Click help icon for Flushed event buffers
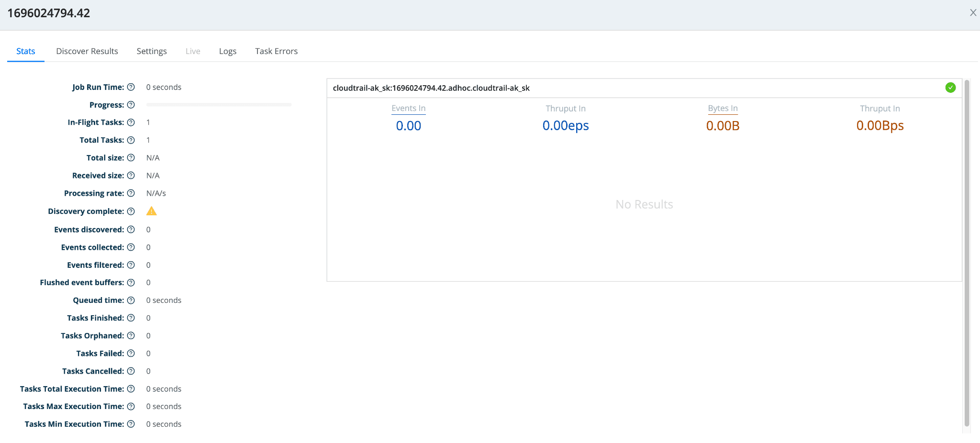Image resolution: width=980 pixels, height=443 pixels. [131, 283]
